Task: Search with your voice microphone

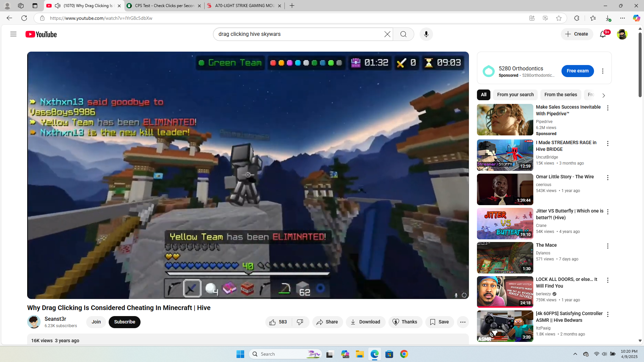Action: [426, 34]
